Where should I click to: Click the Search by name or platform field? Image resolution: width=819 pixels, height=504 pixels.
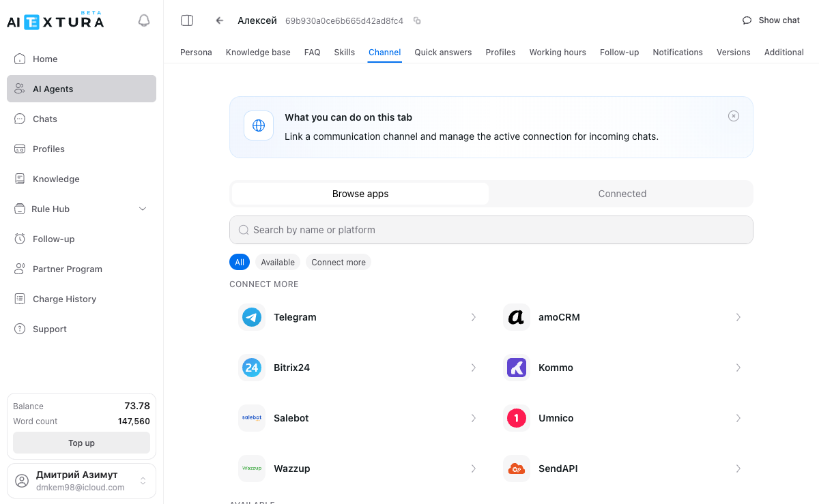[491, 230]
